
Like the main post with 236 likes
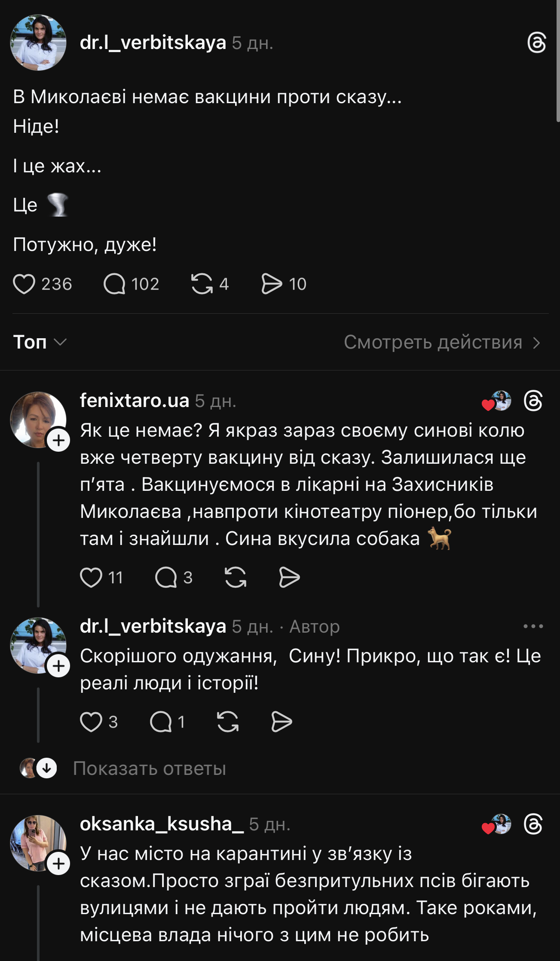pyautogui.click(x=24, y=284)
